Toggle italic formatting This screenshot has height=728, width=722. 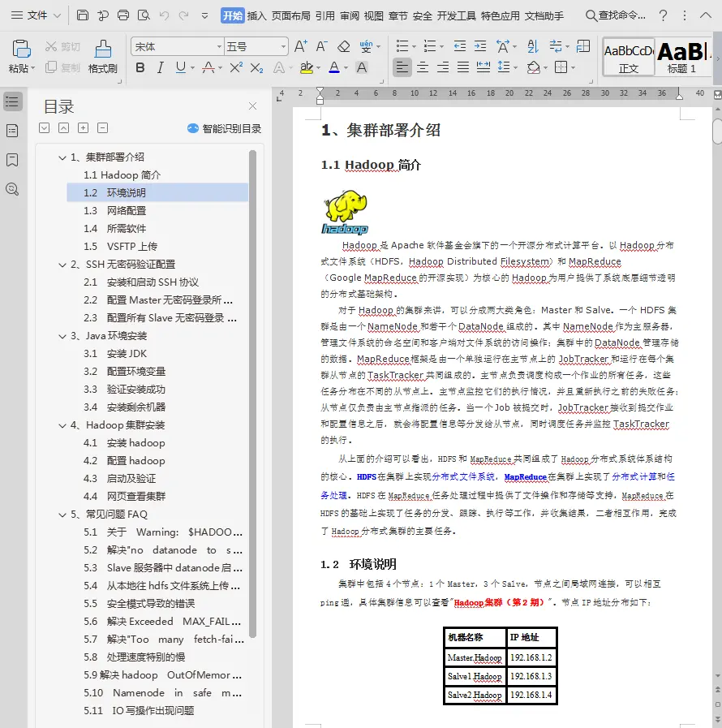pos(161,67)
